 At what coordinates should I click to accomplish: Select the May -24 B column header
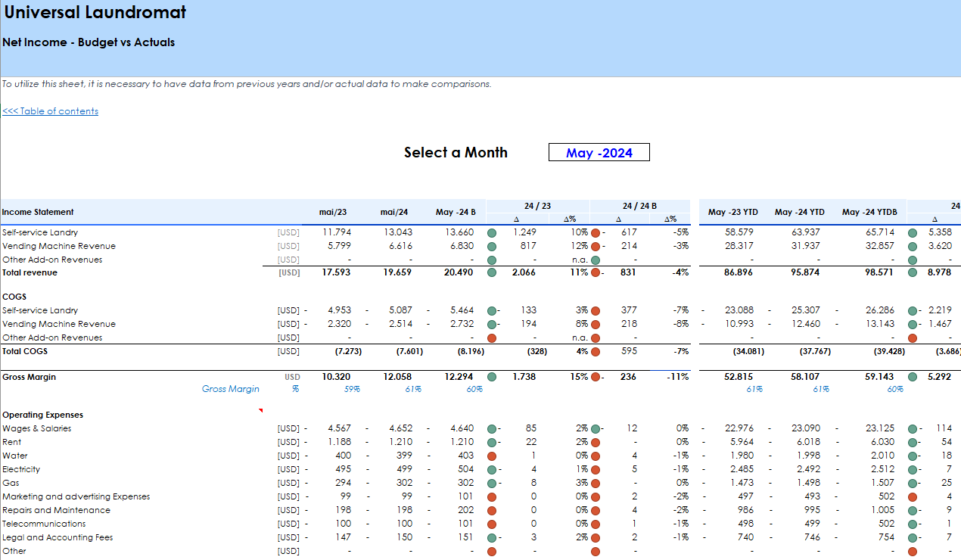coord(456,213)
